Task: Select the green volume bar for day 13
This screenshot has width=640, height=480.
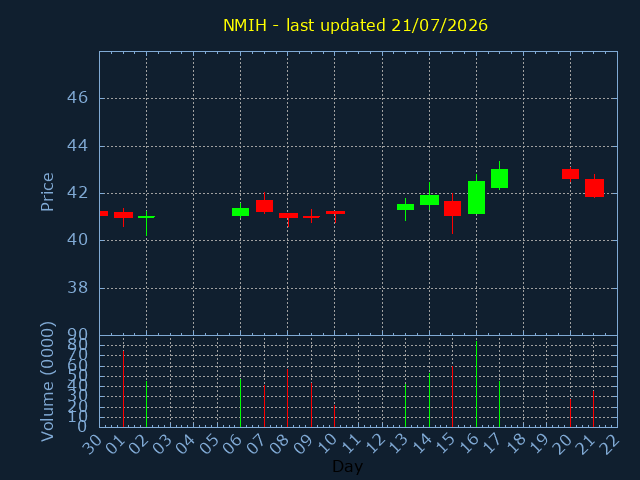Action: pyautogui.click(x=405, y=405)
